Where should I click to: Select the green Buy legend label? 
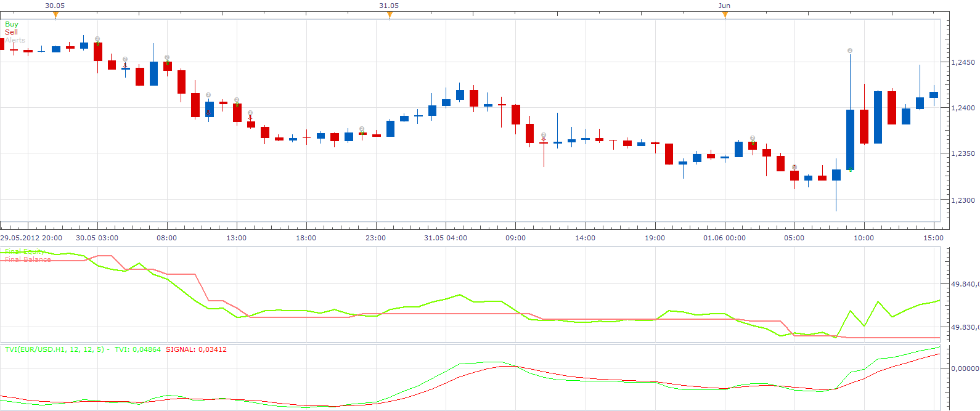12,24
